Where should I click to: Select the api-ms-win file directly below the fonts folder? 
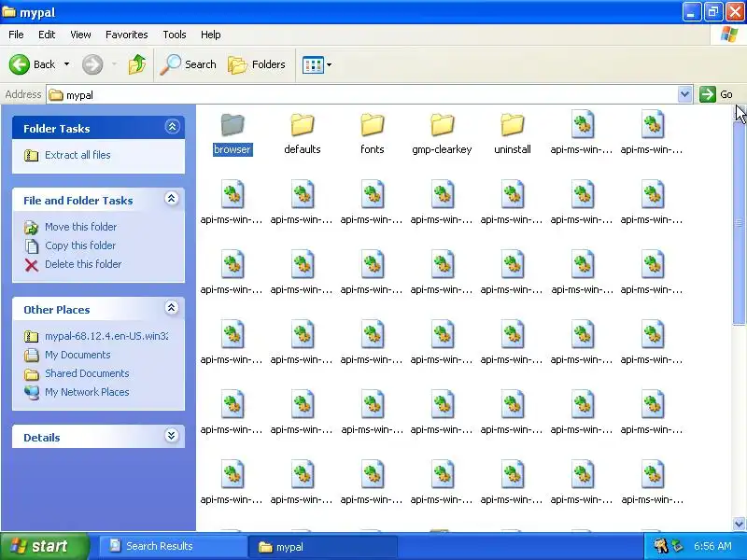pos(373,195)
